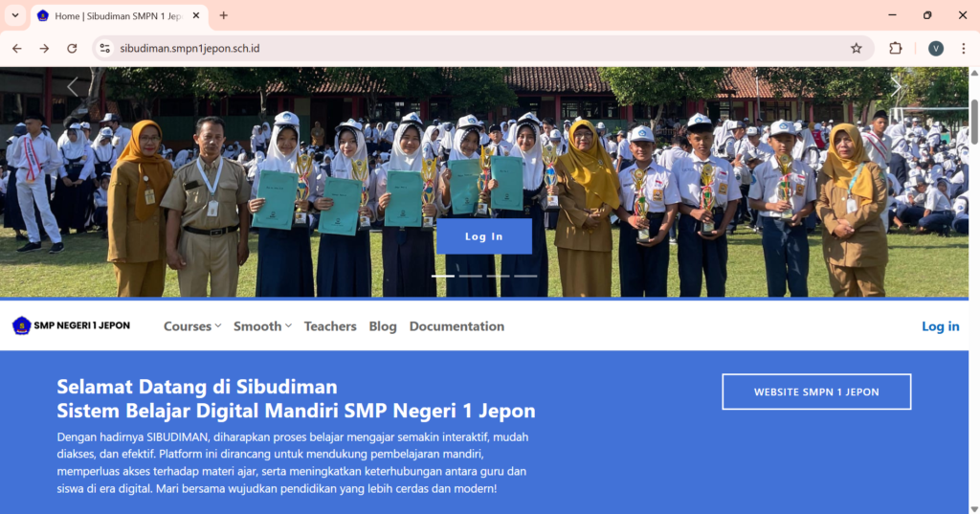This screenshot has width=980, height=514.
Task: Open the Chrome profile avatar icon
Action: click(x=935, y=48)
